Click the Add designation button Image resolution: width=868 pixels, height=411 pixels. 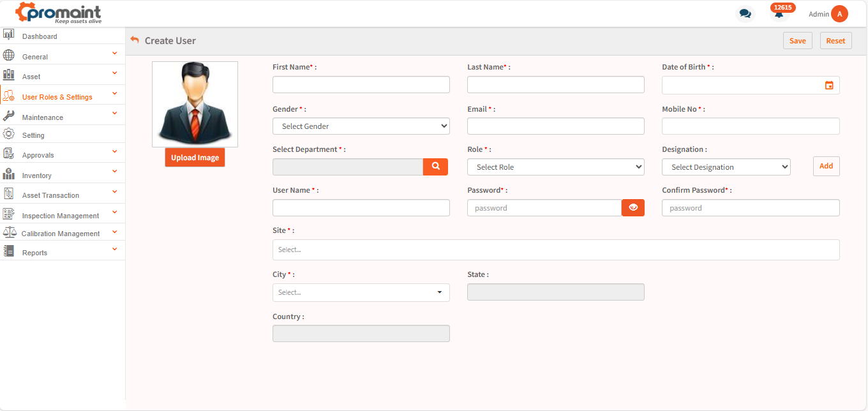click(827, 166)
